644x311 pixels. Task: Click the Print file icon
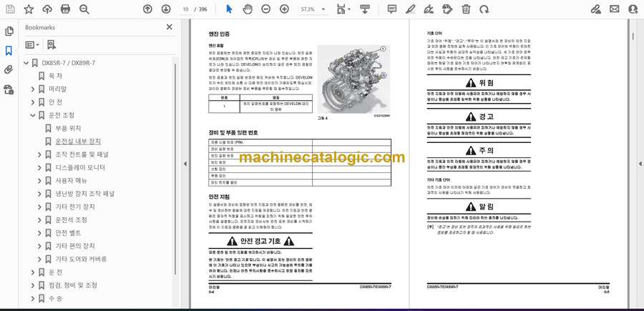66,9
